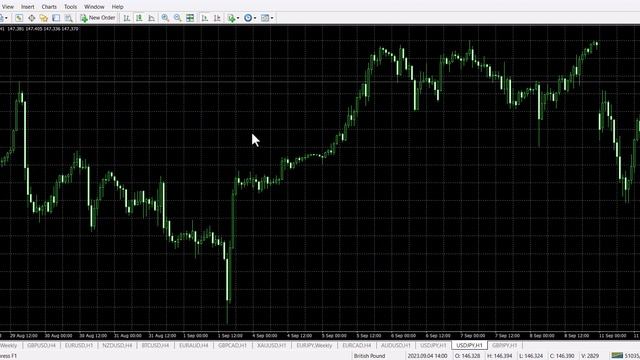This screenshot has width=640, height=360.
Task: Click the '5 Sep 00:00' time axis label
Action: click(334, 336)
